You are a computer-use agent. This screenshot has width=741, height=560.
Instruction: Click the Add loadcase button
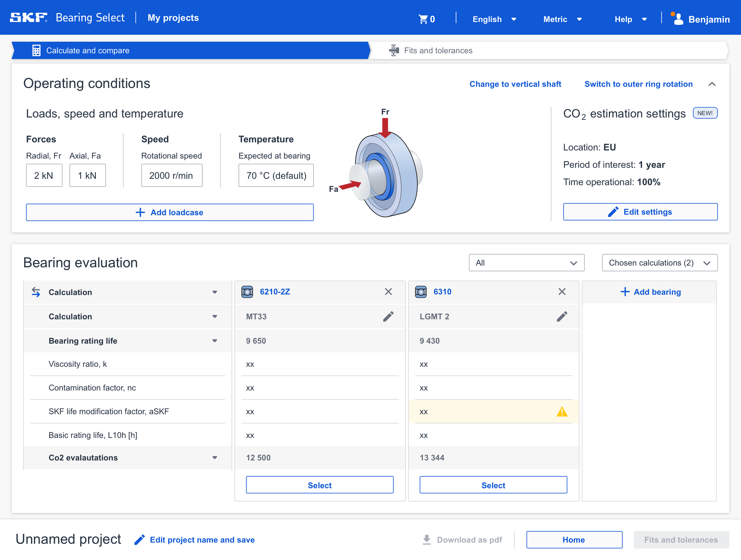pyautogui.click(x=170, y=212)
